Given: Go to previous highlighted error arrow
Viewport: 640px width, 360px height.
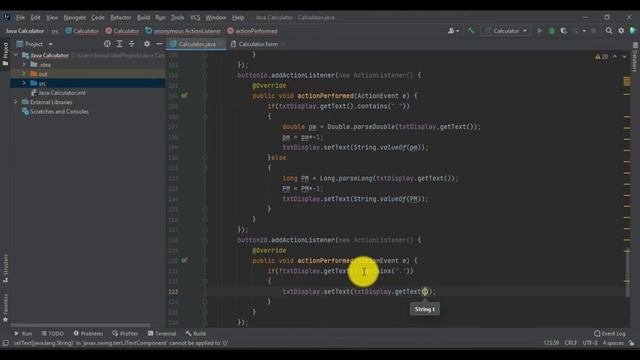Looking at the screenshot, I should point(615,57).
